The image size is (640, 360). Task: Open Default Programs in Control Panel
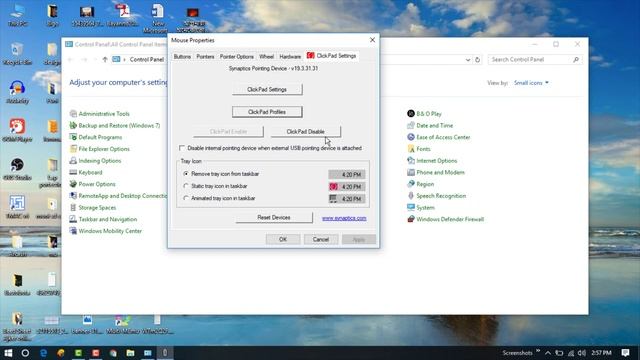(100, 138)
